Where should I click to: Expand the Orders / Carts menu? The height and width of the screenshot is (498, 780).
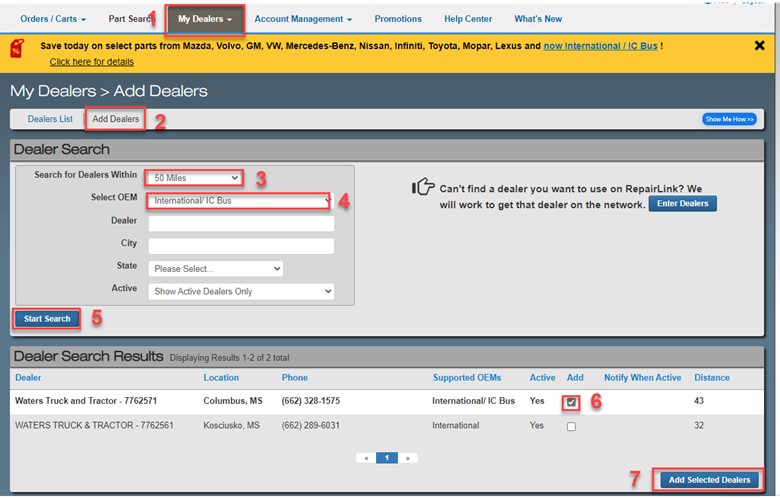point(53,19)
